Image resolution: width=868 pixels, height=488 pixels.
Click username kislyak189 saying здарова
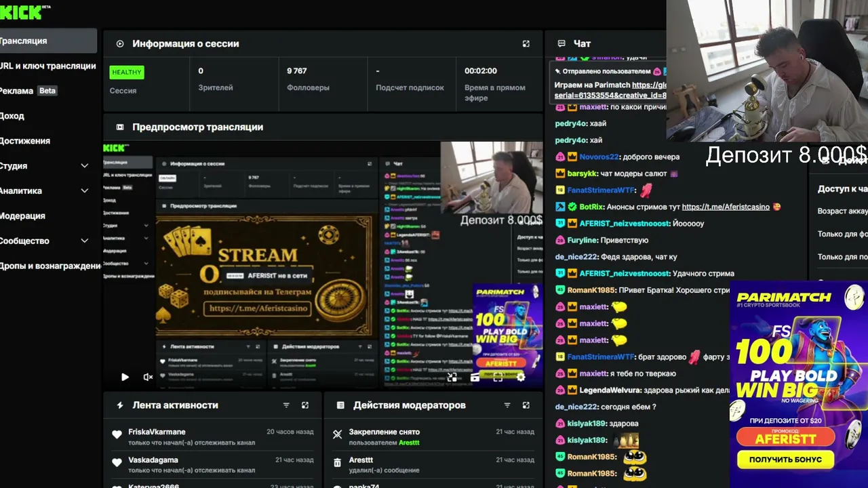tap(587, 423)
